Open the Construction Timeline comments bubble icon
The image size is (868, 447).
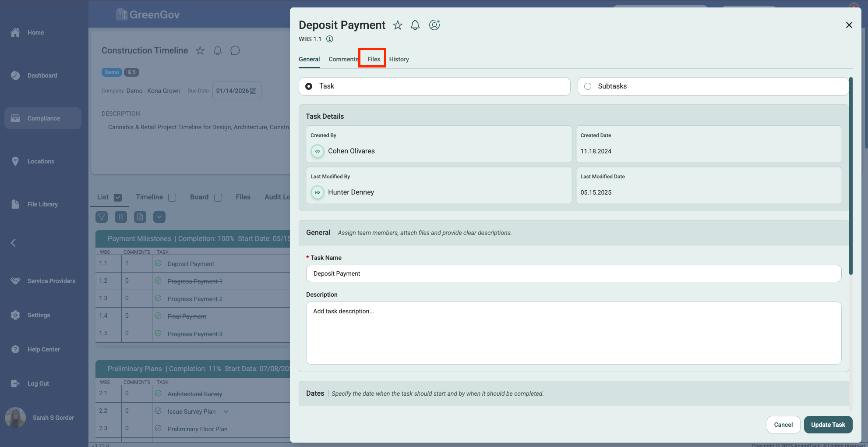[x=235, y=50]
